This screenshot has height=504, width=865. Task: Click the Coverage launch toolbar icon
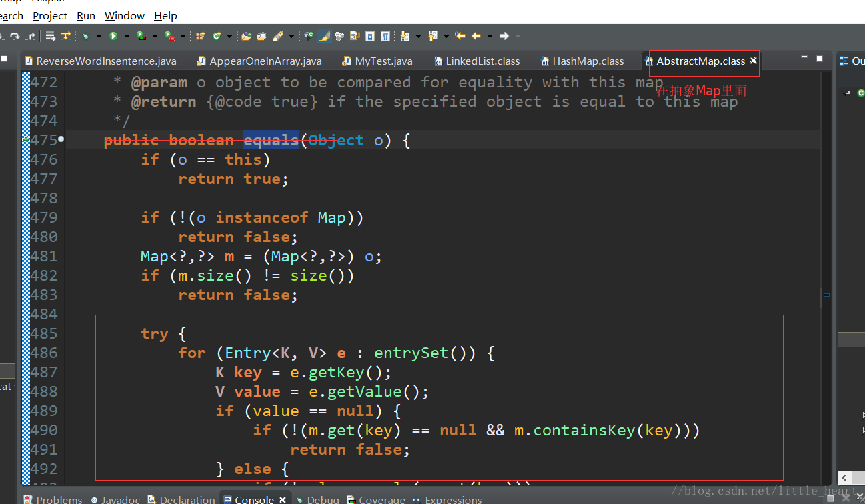[141, 35]
